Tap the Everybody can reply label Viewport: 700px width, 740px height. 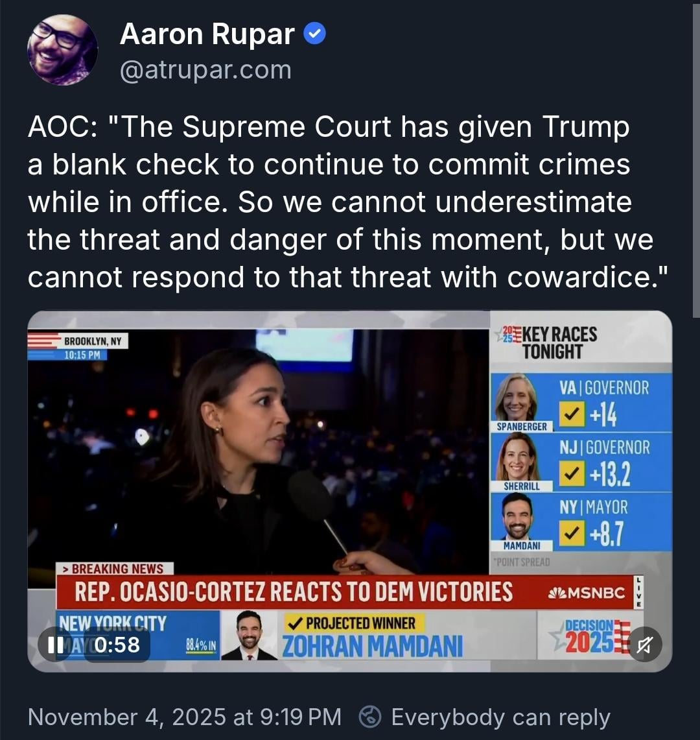(500, 717)
